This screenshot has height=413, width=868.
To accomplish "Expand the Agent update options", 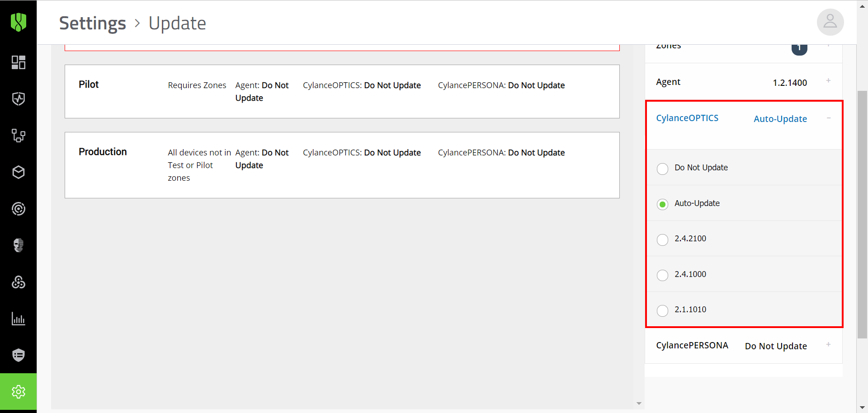I will [x=829, y=80].
